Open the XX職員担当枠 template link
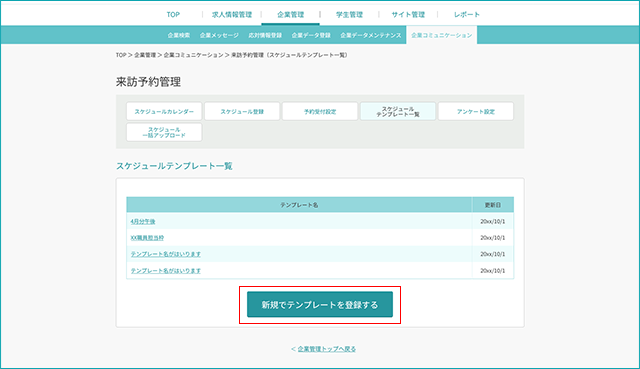 click(147, 238)
